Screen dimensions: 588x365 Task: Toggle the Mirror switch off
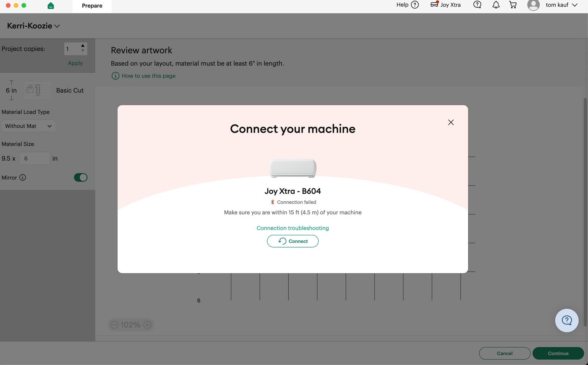[x=81, y=177]
